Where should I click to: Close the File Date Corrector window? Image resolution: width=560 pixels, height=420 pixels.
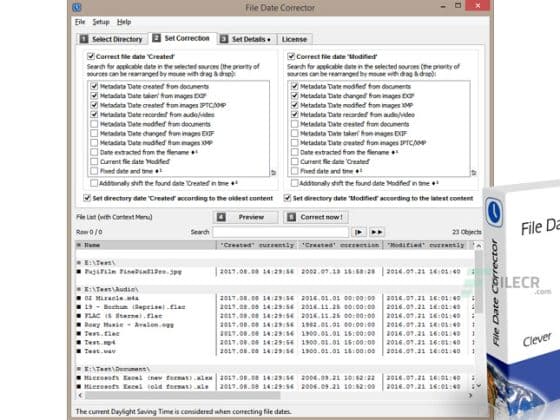(478, 6)
